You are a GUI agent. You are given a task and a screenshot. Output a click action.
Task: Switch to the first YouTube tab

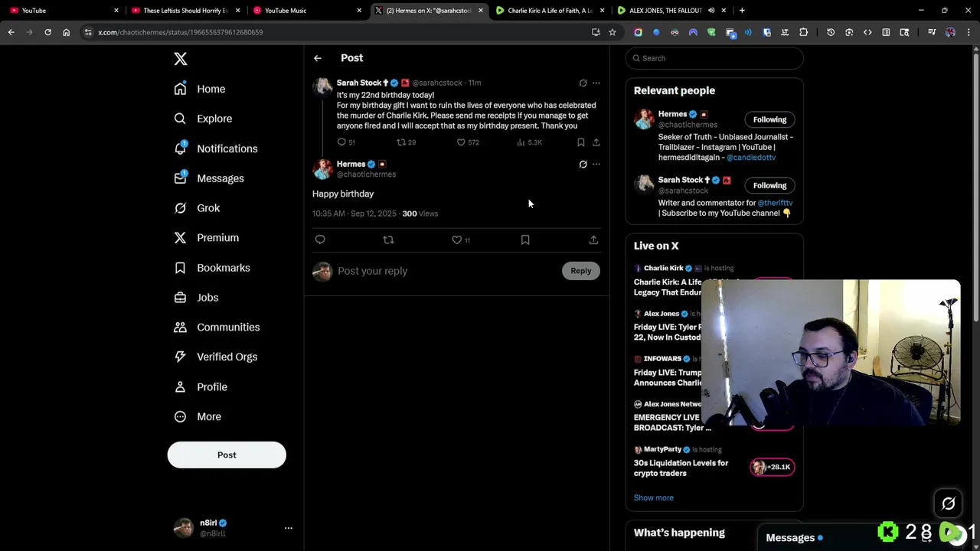click(x=64, y=11)
